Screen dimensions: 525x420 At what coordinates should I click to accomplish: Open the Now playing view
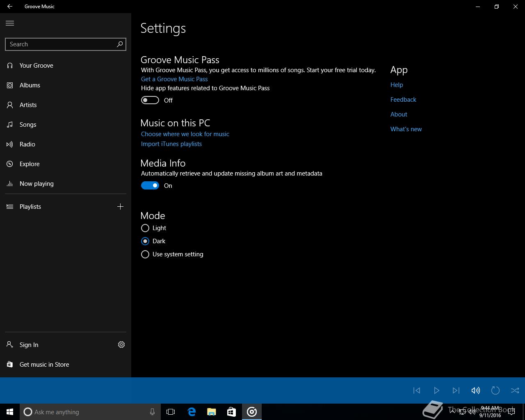click(66, 184)
